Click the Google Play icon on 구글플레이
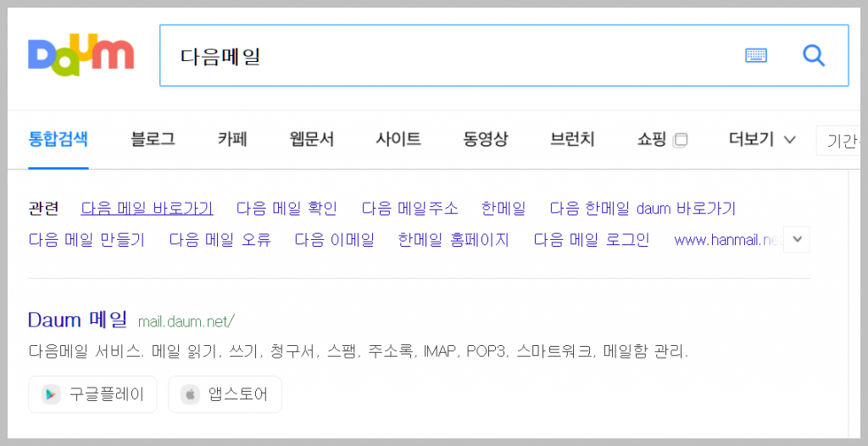This screenshot has height=446, width=868. (x=51, y=394)
